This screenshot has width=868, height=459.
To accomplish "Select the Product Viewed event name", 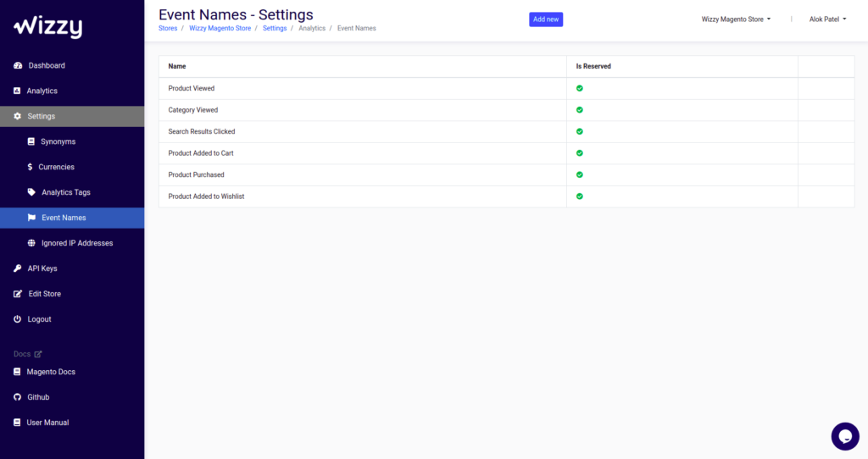I will (191, 88).
